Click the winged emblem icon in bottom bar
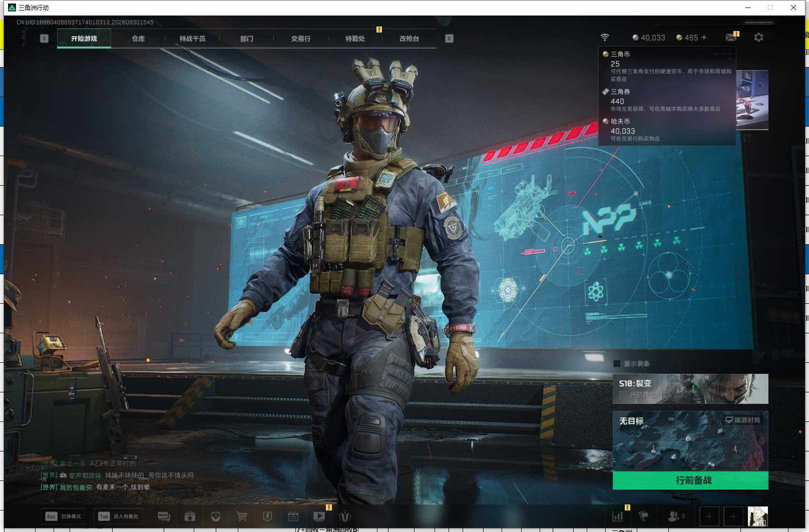 click(x=345, y=516)
